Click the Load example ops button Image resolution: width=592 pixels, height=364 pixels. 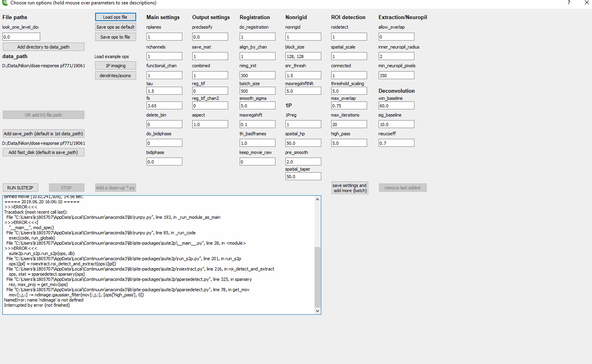111,56
